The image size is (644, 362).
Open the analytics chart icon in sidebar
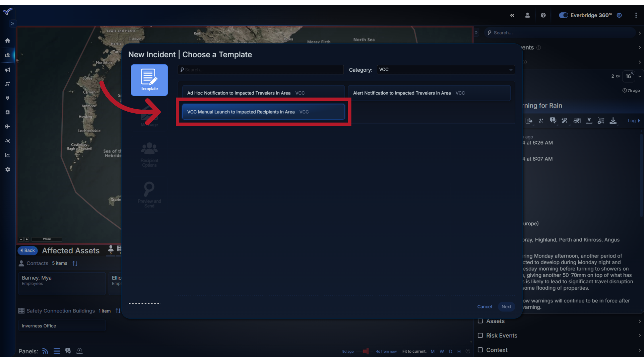[7, 155]
